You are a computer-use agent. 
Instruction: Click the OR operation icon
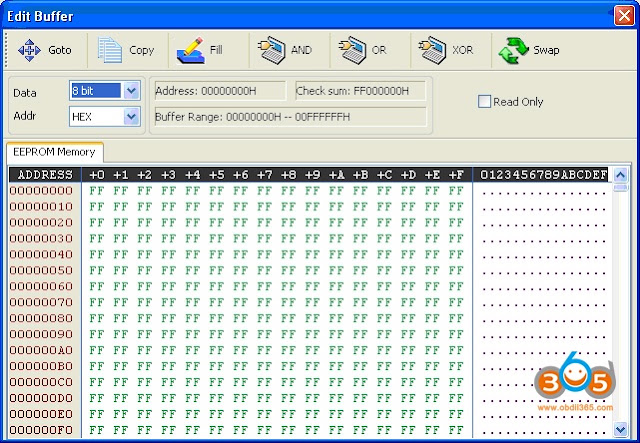tap(352, 50)
